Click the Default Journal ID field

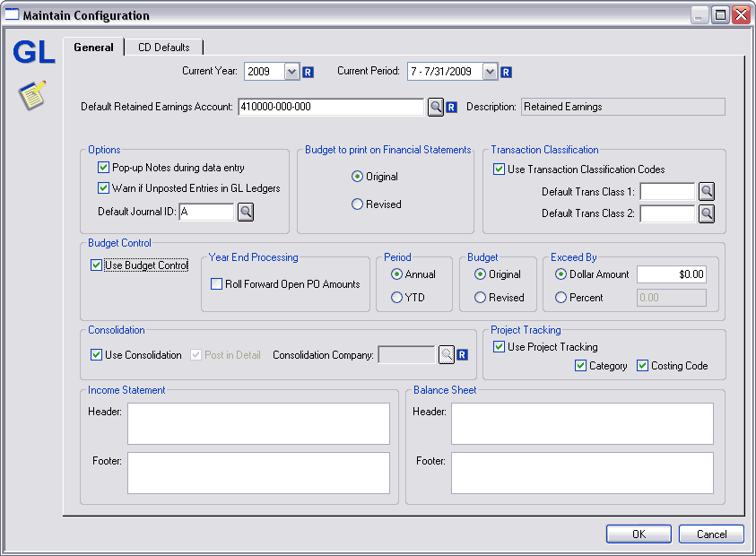206,212
